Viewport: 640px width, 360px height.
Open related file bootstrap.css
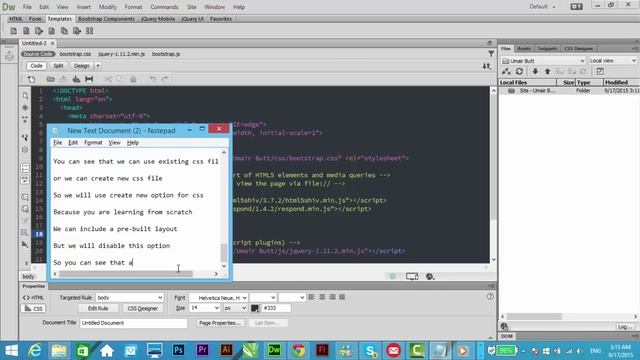point(75,54)
